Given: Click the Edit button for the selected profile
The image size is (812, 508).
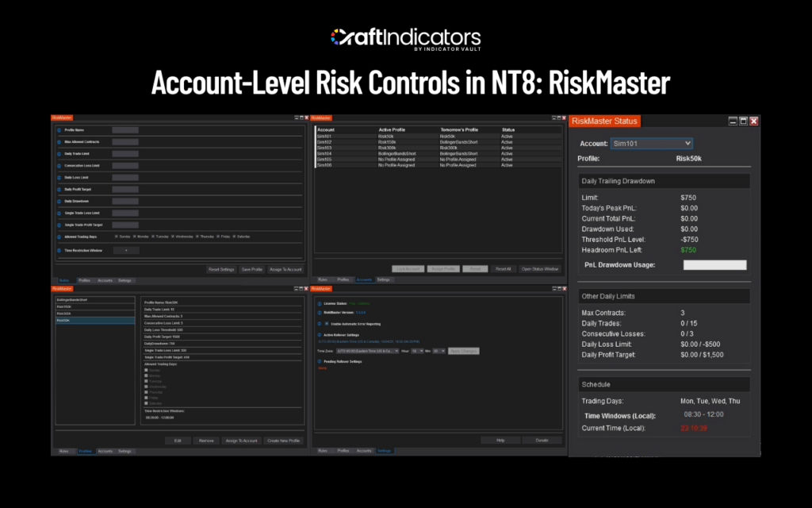Looking at the screenshot, I should [x=178, y=441].
